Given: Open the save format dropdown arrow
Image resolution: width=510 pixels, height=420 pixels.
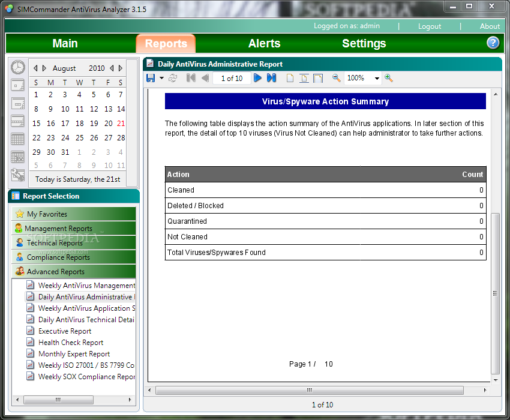Looking at the screenshot, I should pyautogui.click(x=161, y=78).
